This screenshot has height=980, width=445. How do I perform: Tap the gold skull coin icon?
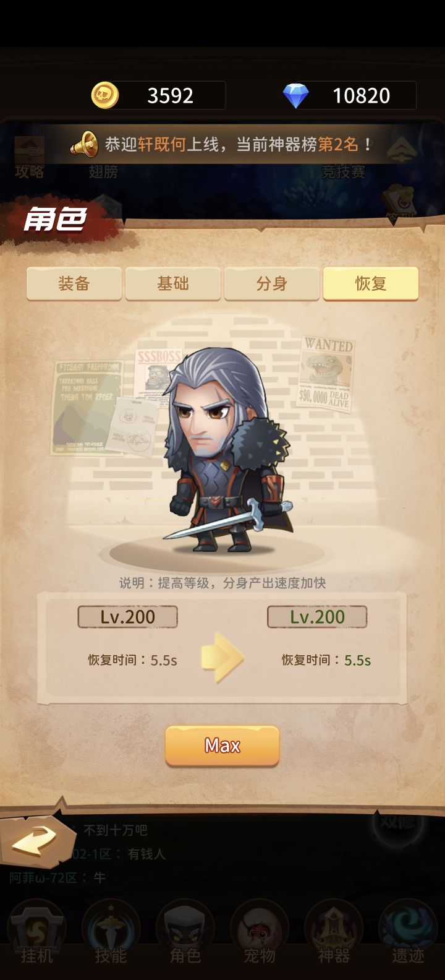pos(104,96)
